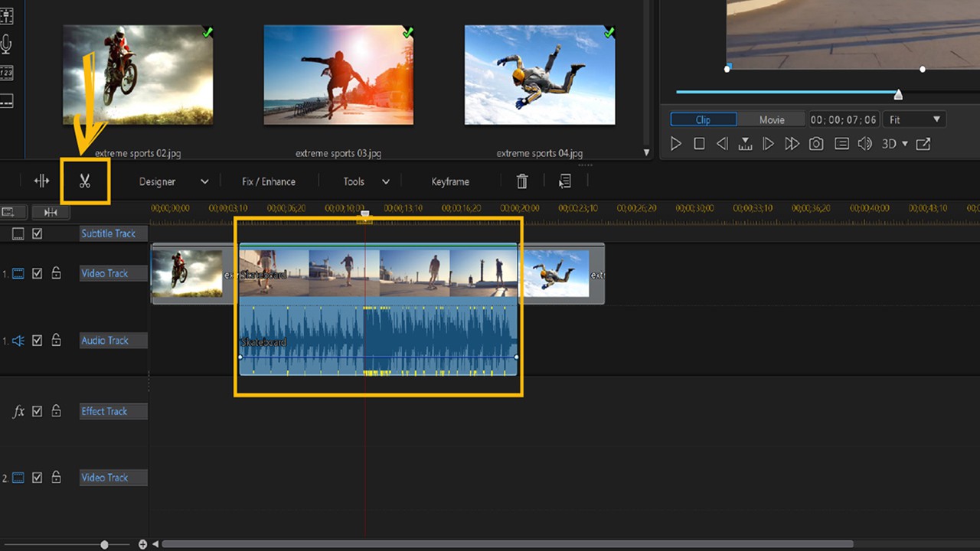
Task: Click the preview seek slider handle
Action: (898, 95)
